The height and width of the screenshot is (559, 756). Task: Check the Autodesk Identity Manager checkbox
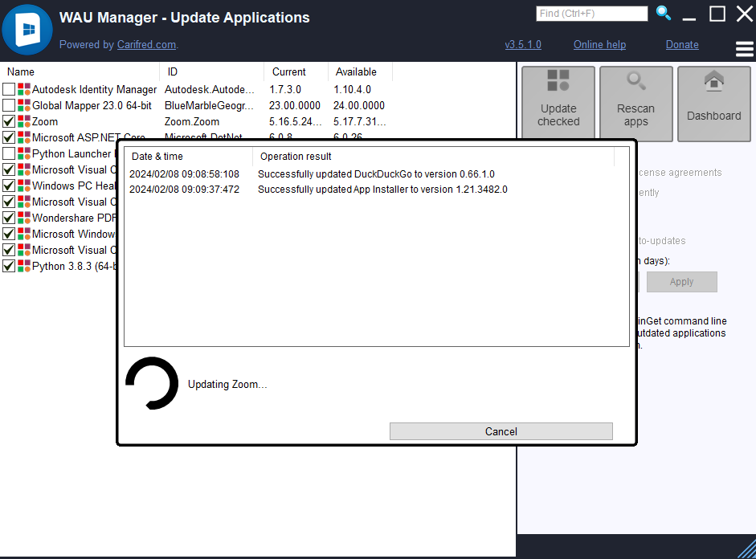[9, 89]
